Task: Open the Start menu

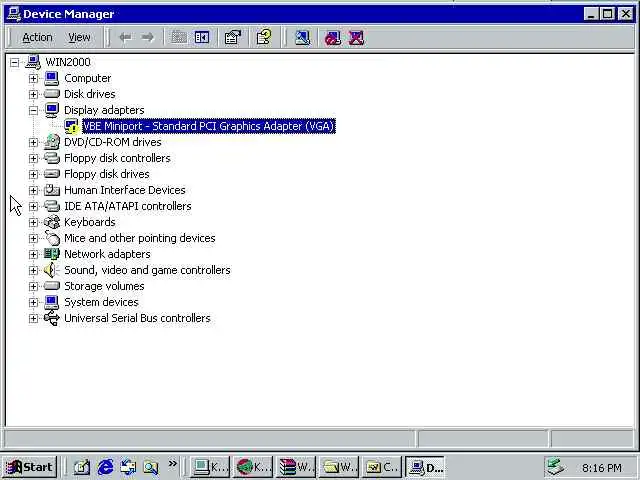Action: (x=29, y=467)
